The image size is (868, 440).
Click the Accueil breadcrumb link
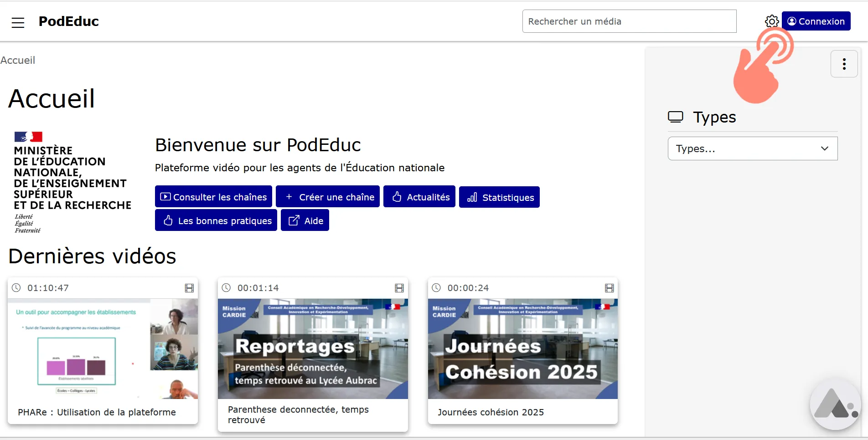coord(18,60)
